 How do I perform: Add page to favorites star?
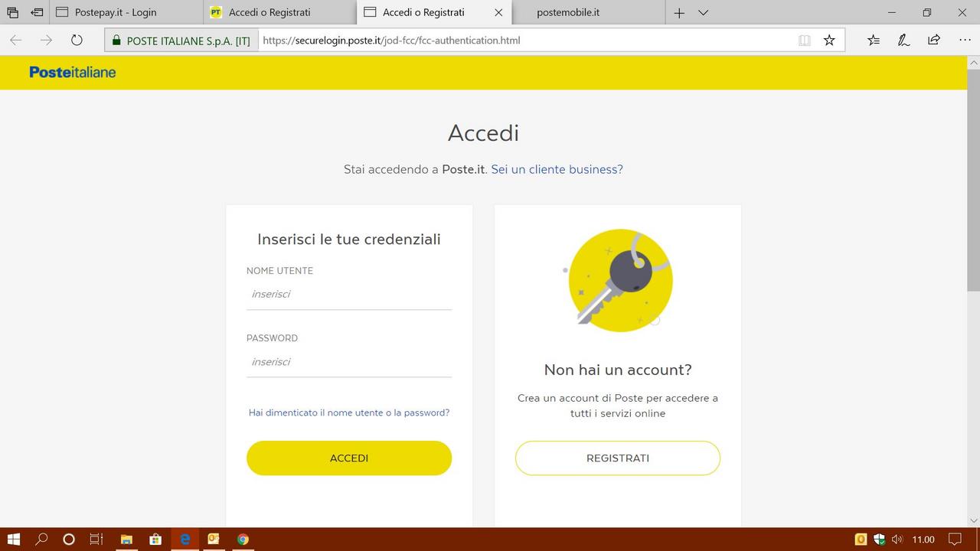[829, 41]
